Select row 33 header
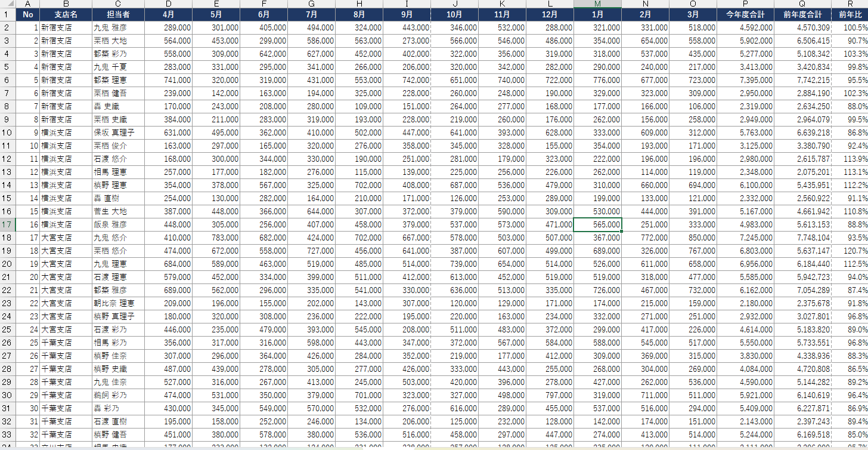 [8, 434]
